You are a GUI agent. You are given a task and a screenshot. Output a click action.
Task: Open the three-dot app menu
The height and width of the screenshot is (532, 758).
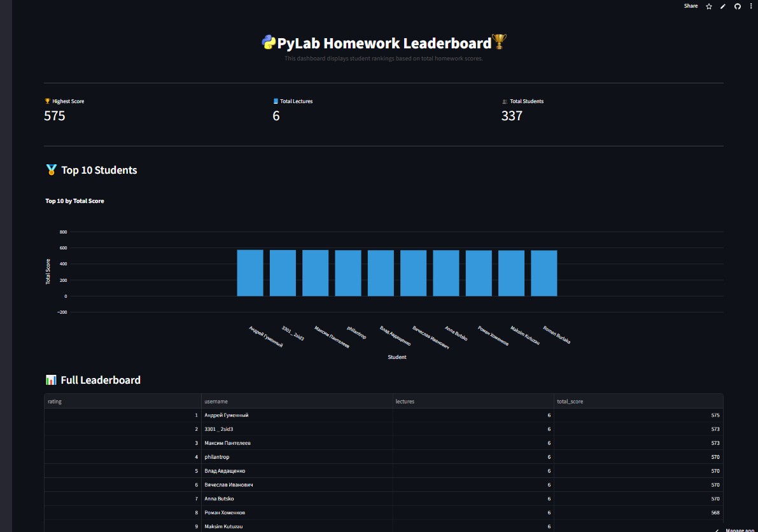point(751,6)
